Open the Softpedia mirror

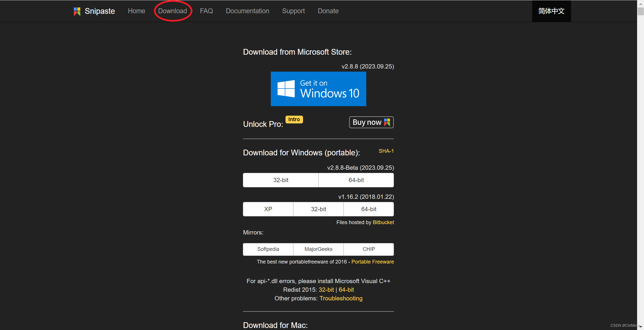coord(268,249)
